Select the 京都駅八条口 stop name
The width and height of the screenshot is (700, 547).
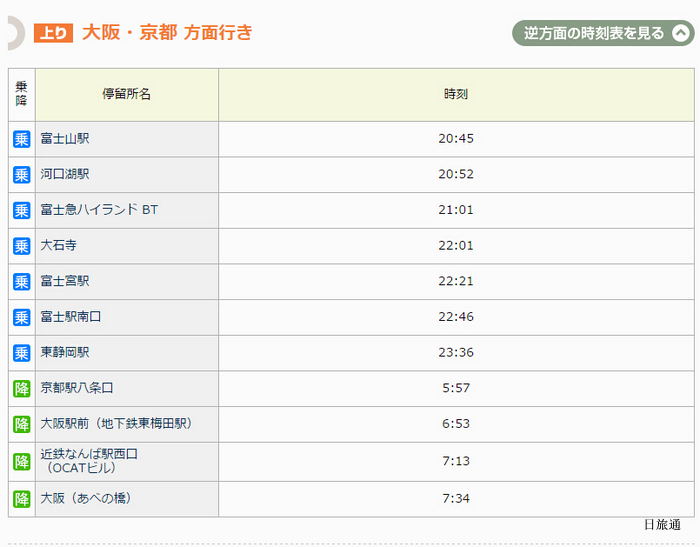(x=77, y=388)
